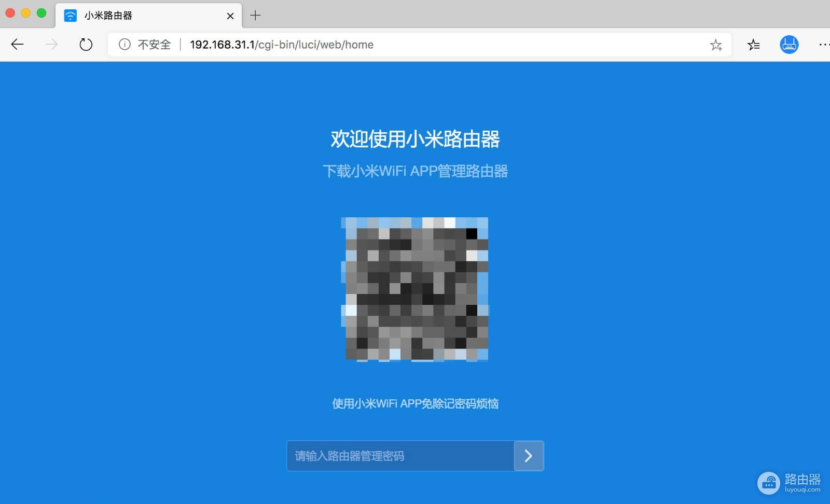The height and width of the screenshot is (504, 830).
Task: Click the blurred QR code image
Action: point(415,289)
